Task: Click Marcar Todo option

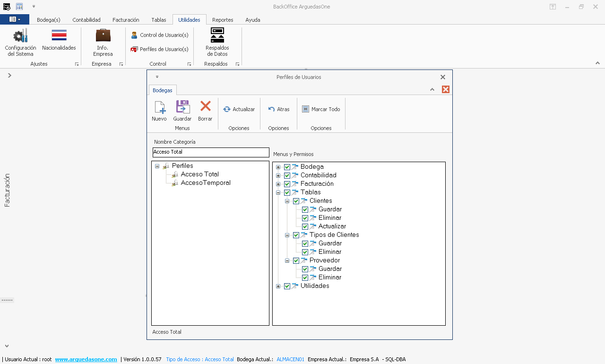Action: pyautogui.click(x=321, y=109)
